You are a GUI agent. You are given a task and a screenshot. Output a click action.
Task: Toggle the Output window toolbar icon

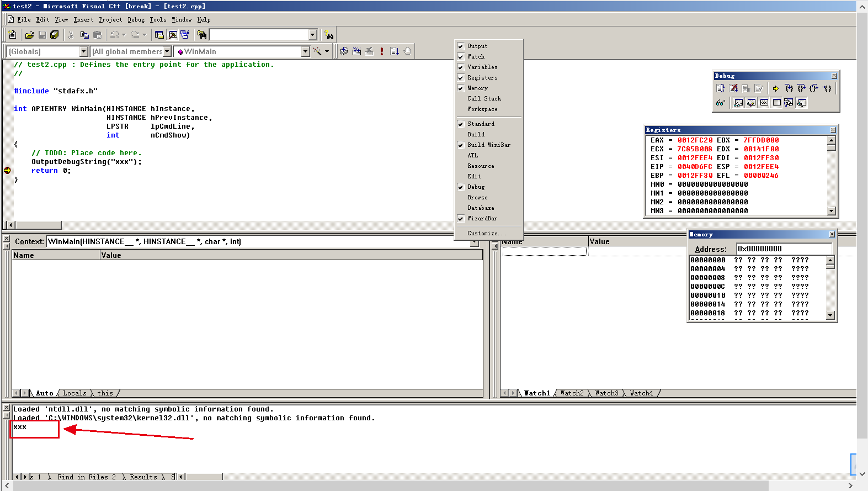[x=173, y=35]
